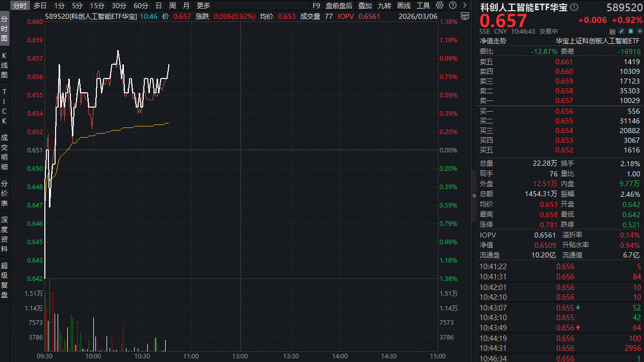Open the 工具 tools dropdown

click(423, 6)
